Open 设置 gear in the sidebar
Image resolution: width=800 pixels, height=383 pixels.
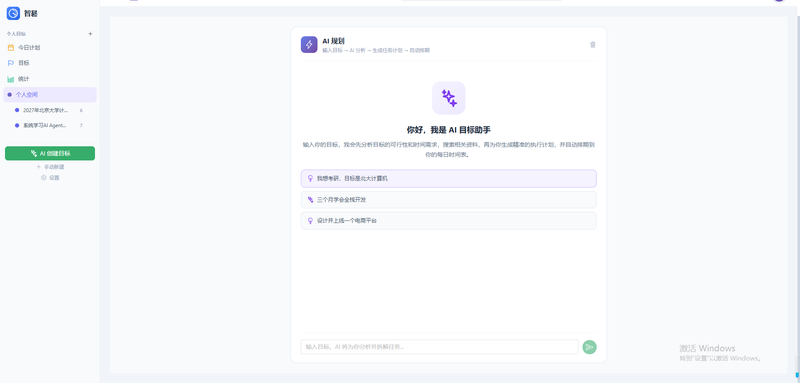tap(50, 177)
